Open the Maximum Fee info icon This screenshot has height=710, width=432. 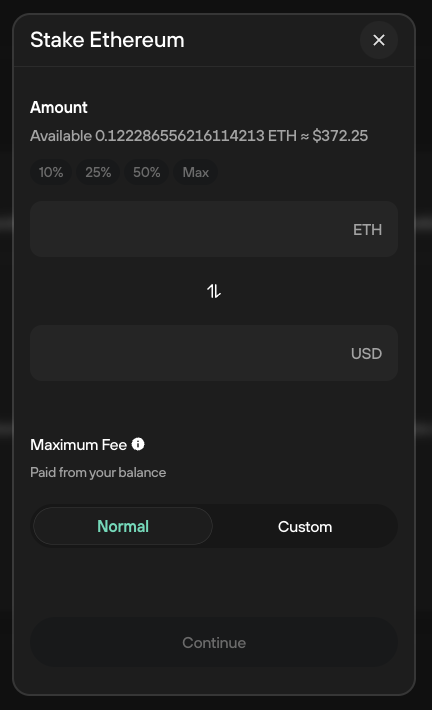138,444
